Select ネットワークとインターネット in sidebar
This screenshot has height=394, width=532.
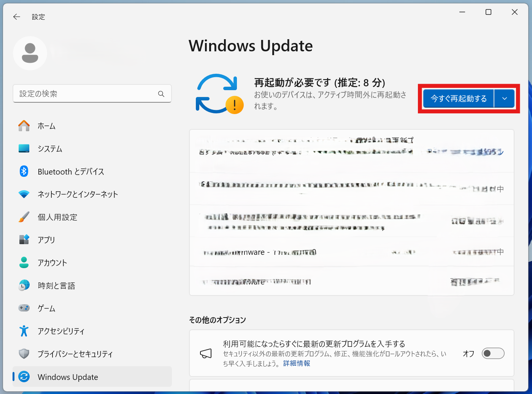click(x=92, y=194)
